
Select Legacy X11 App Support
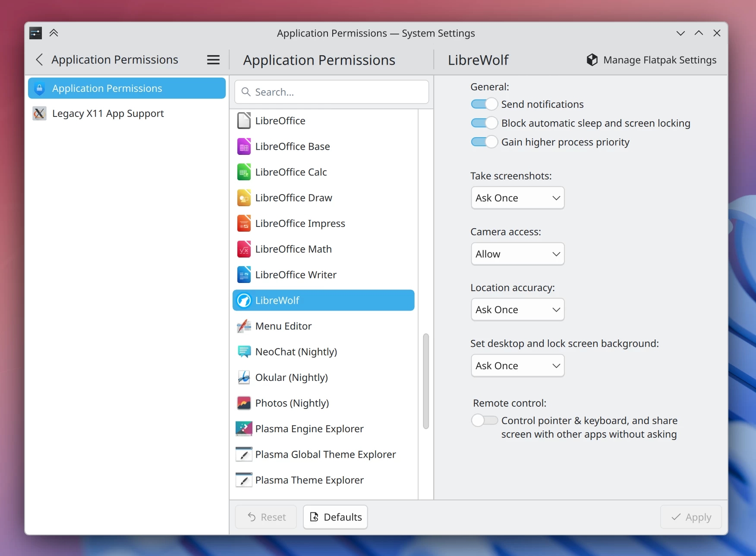click(x=108, y=113)
